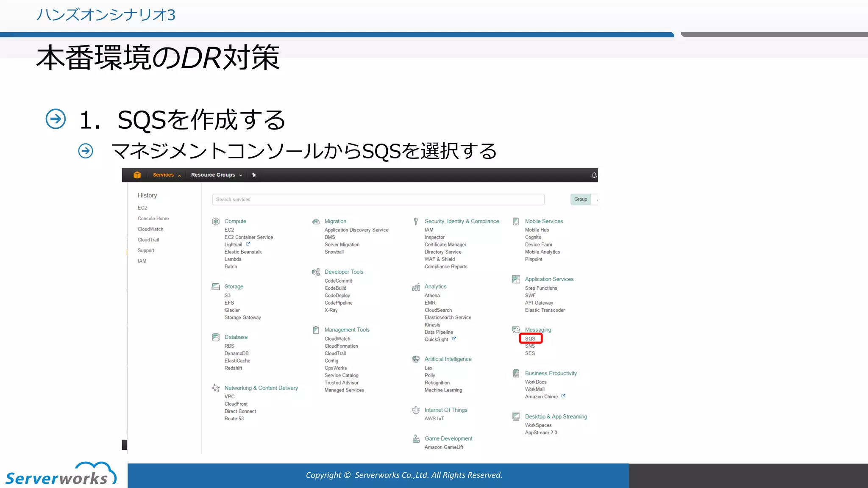Select SES under Messaging
The image size is (868, 488).
[530, 353]
